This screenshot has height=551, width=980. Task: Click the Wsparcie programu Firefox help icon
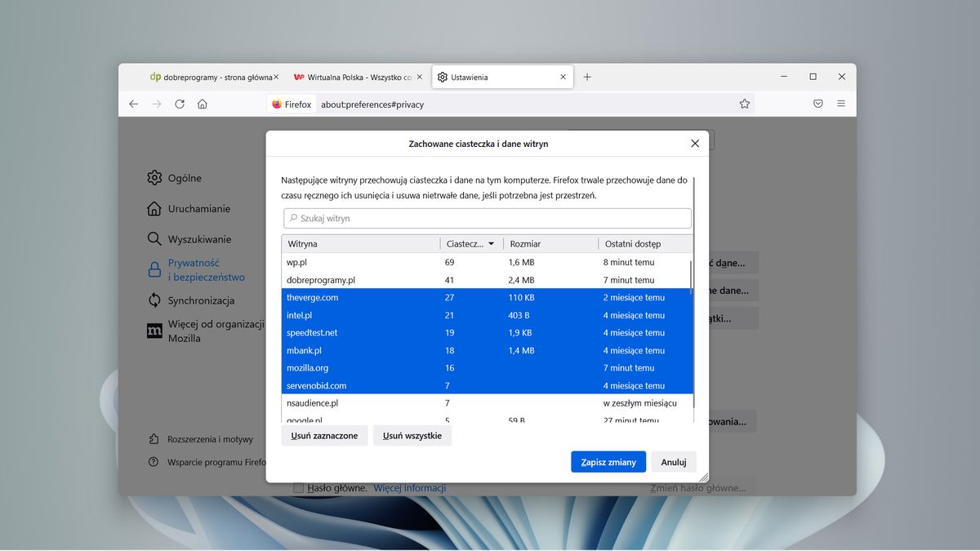(154, 461)
